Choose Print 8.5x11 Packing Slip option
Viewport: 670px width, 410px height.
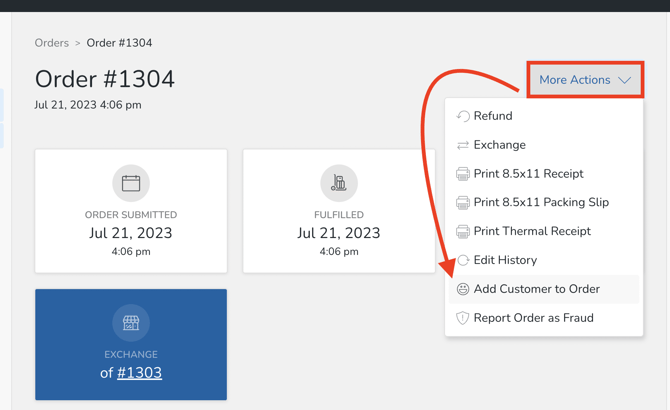click(x=541, y=203)
